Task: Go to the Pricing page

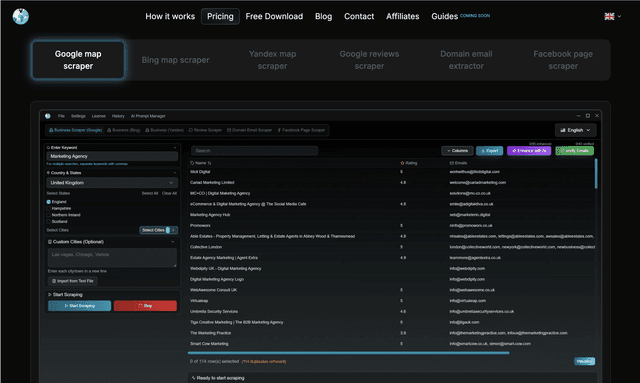Action: click(x=220, y=16)
